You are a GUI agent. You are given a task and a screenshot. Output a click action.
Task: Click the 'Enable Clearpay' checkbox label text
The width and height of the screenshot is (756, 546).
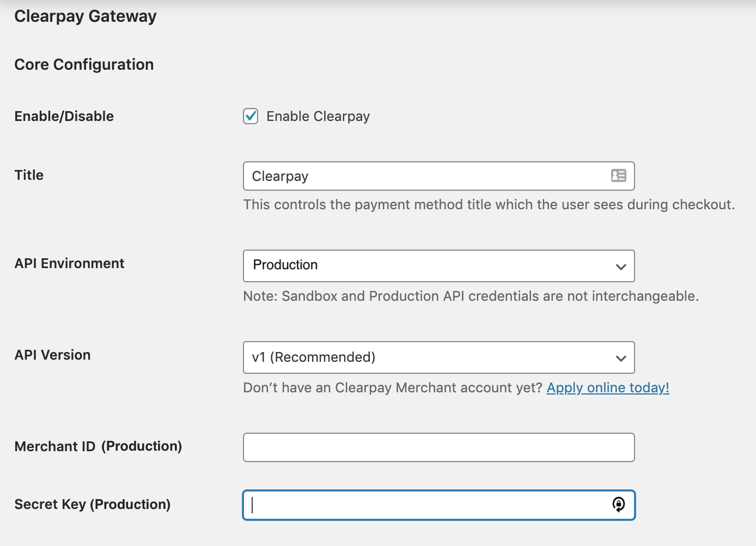318,117
